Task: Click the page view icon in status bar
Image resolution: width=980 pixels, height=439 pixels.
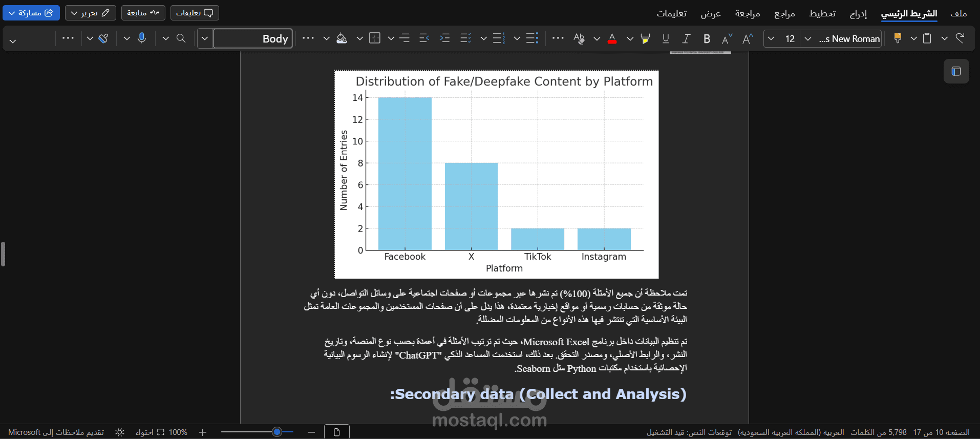Action: pos(336,432)
